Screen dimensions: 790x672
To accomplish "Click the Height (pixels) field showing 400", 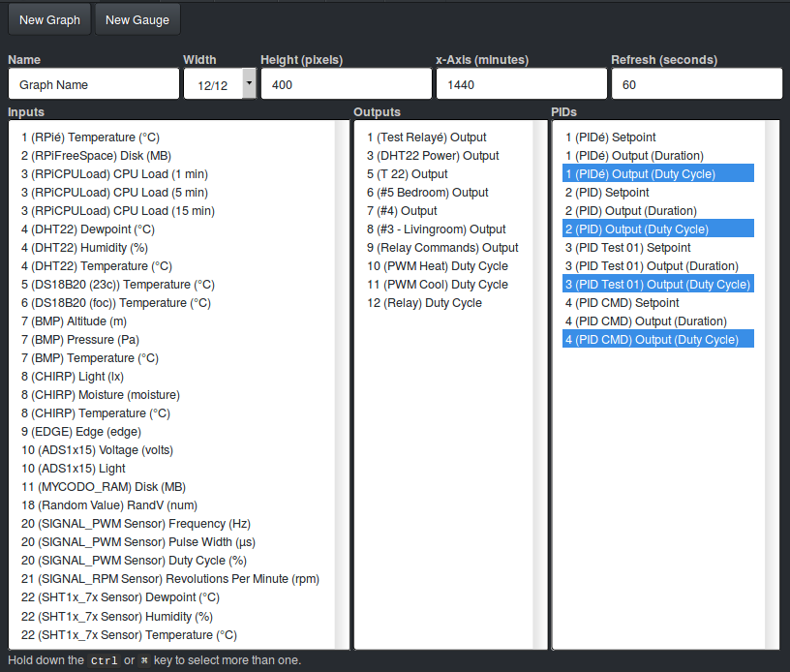I will 347,84.
